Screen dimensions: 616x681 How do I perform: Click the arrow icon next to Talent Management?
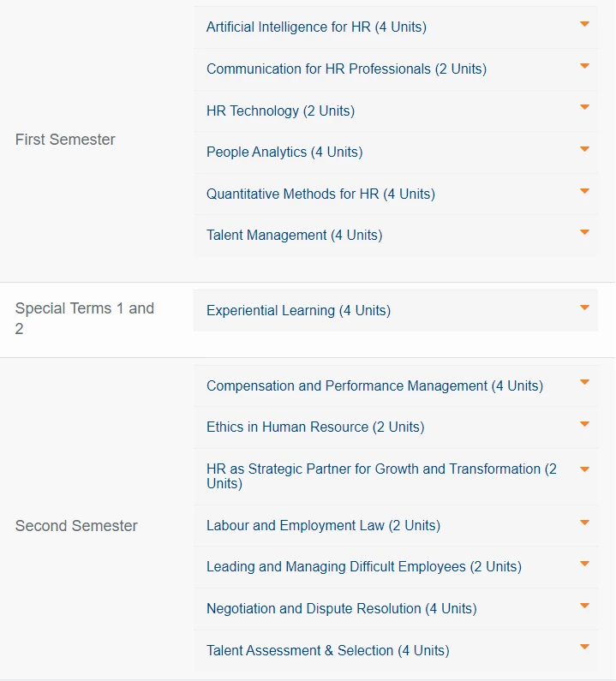tap(584, 232)
